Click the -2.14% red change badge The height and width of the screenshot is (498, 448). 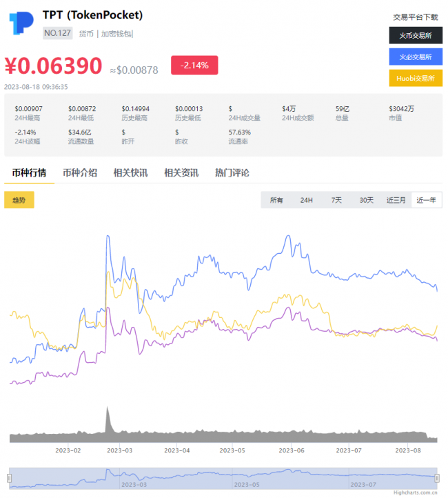(194, 65)
